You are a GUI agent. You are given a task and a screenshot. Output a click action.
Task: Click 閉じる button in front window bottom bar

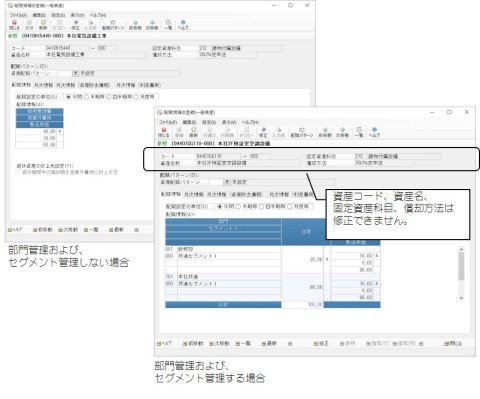(x=453, y=343)
